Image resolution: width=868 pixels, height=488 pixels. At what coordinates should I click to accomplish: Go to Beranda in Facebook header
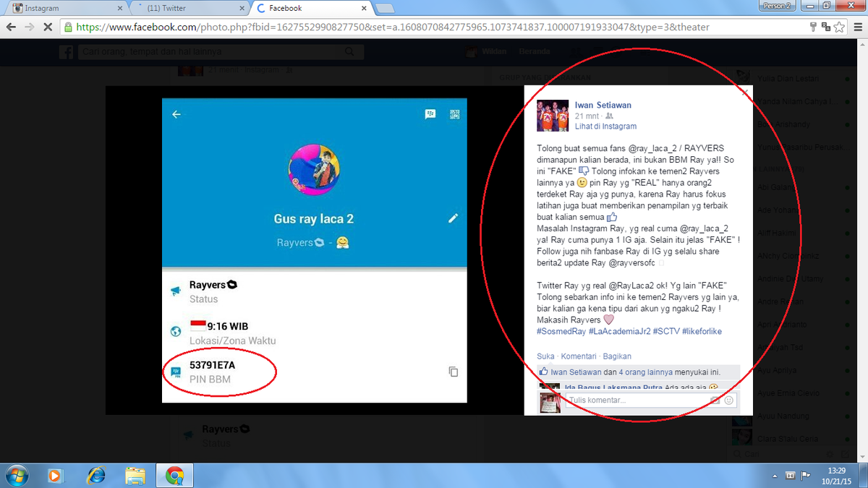pyautogui.click(x=535, y=52)
